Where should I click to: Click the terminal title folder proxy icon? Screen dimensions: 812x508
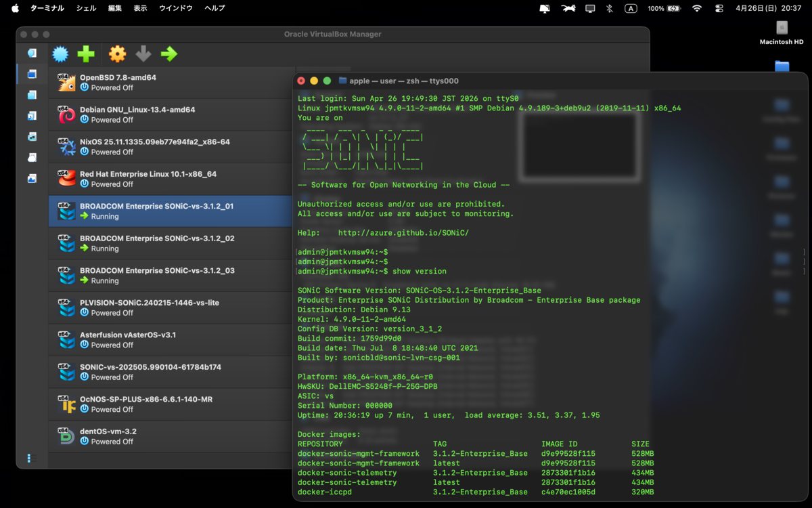point(342,81)
